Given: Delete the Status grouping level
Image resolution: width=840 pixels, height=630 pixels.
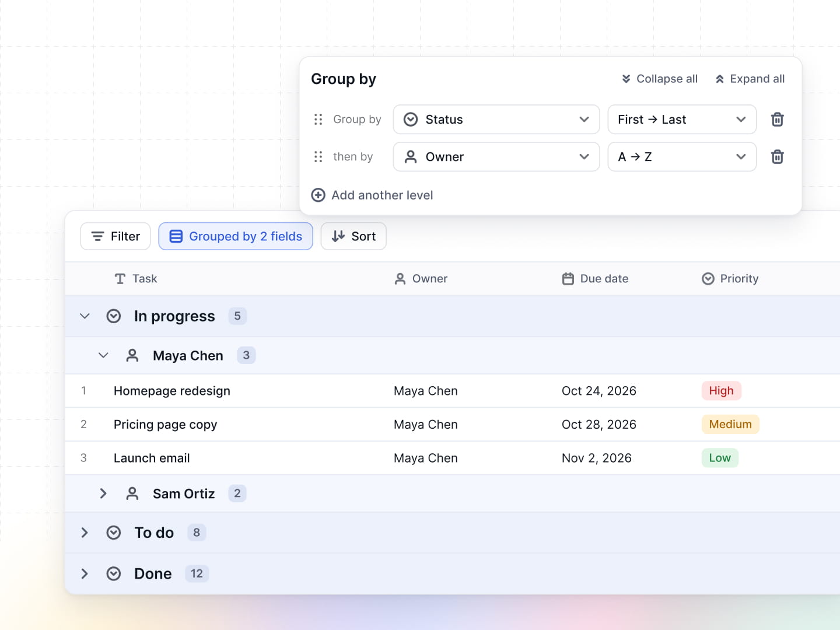Looking at the screenshot, I should pos(777,120).
